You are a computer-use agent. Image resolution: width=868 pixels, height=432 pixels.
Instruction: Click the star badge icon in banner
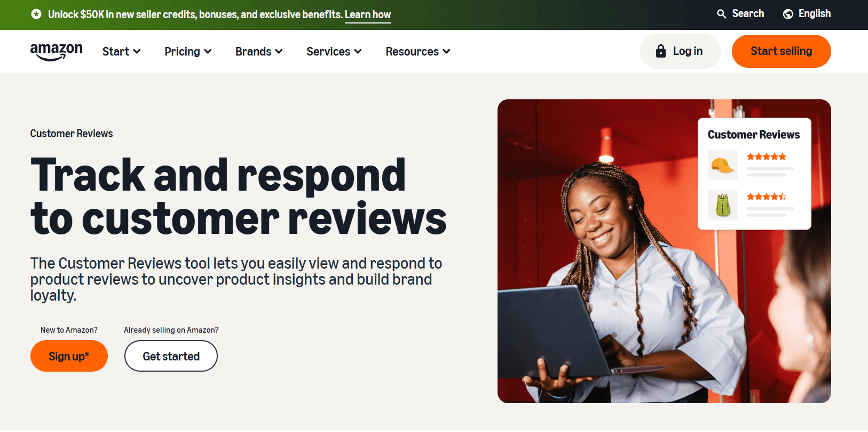[x=36, y=14]
